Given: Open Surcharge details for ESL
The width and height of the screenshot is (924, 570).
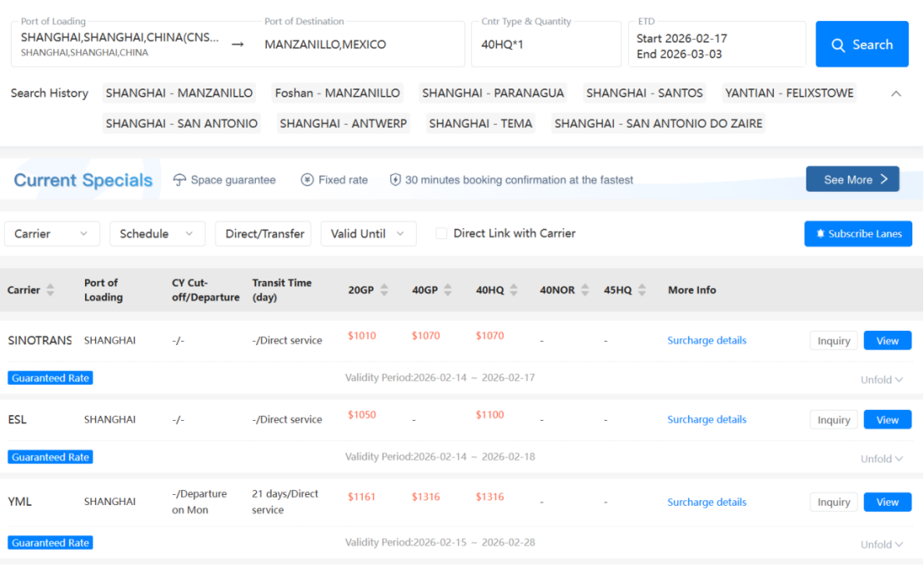Looking at the screenshot, I should (x=706, y=420).
